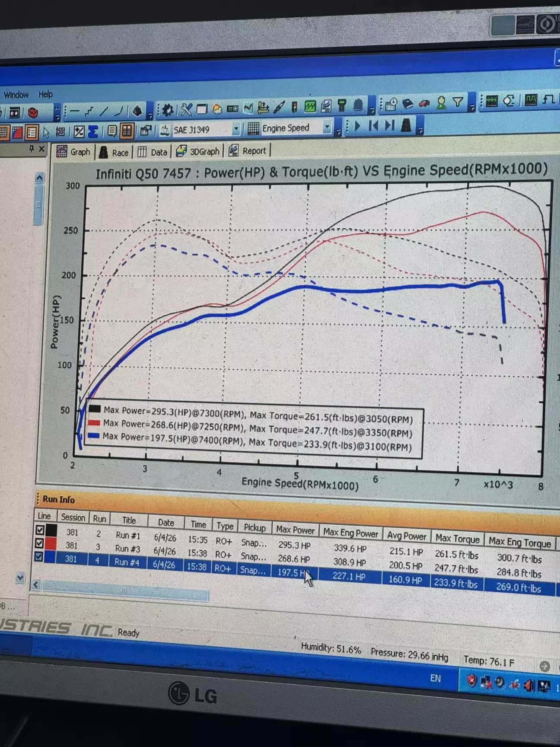560x747 pixels.
Task: Click the Run #3 red color swatch
Action: (51, 543)
